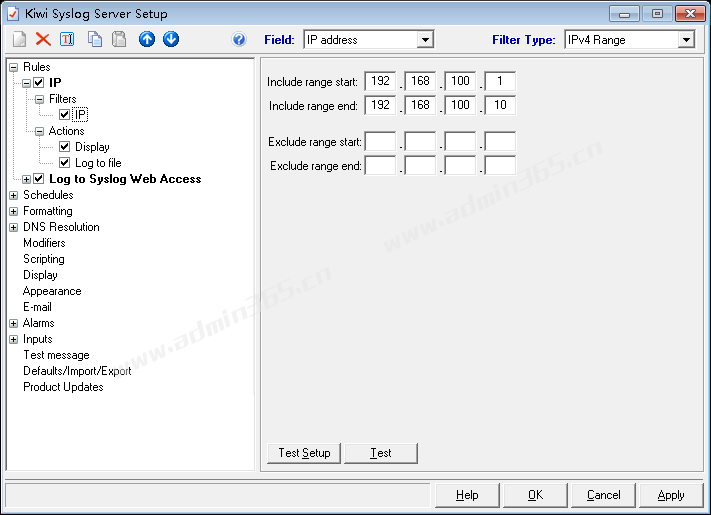The width and height of the screenshot is (711, 515).
Task: Click the Kiwi Syslog title bar icon
Action: coord(13,14)
